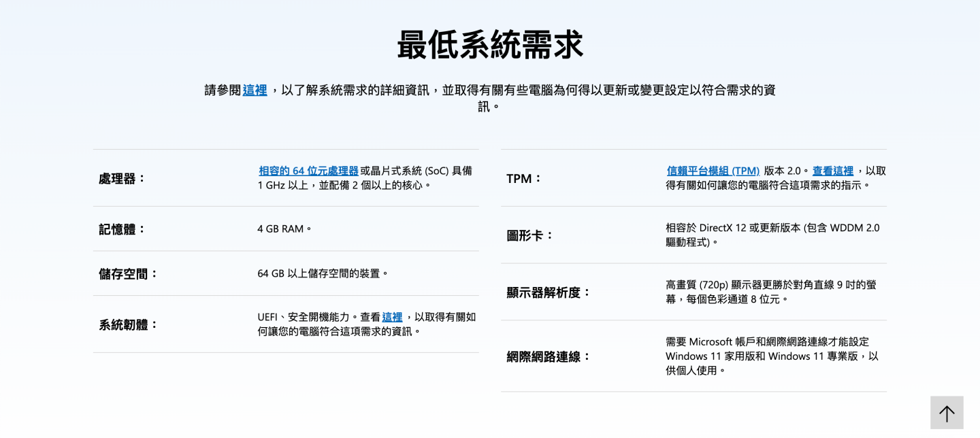Open the 信賴平台模組 (TPM) link
The width and height of the screenshot is (980, 438).
[x=713, y=171]
